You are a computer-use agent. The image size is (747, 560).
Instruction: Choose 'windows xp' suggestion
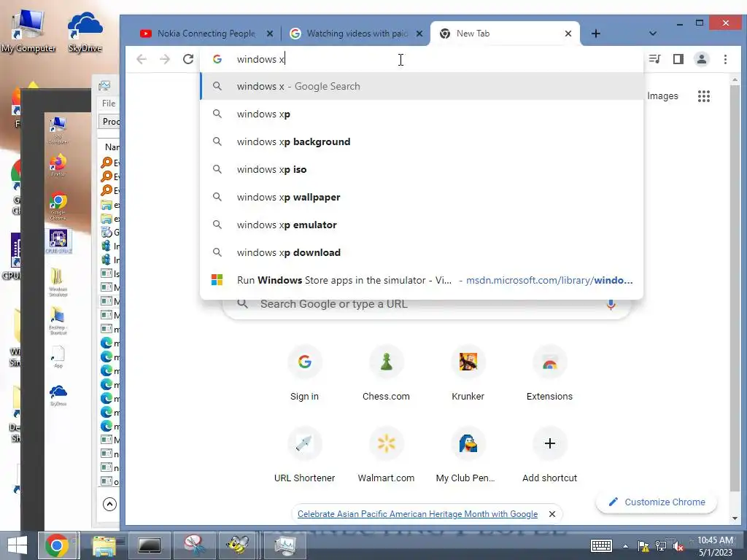pyautogui.click(x=422, y=114)
